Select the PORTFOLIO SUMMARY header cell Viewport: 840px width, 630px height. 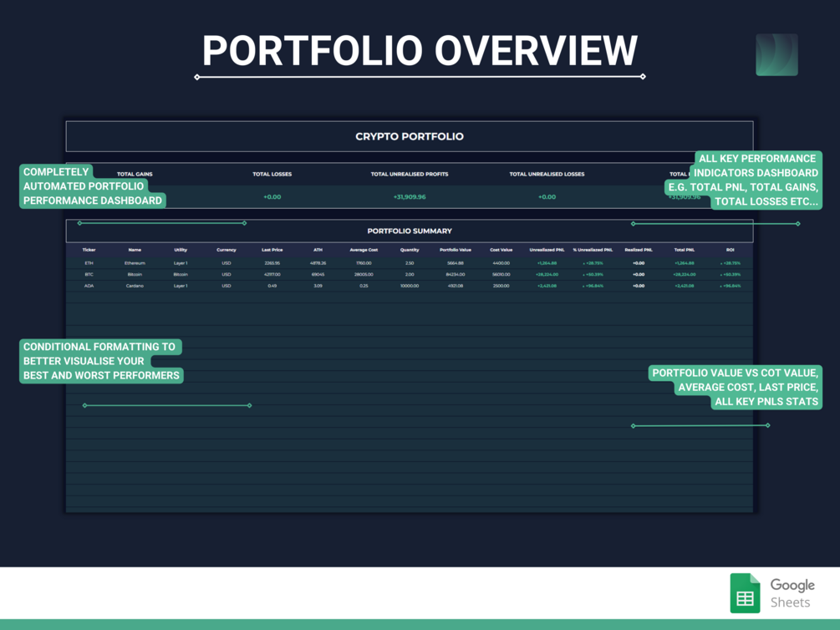point(410,231)
